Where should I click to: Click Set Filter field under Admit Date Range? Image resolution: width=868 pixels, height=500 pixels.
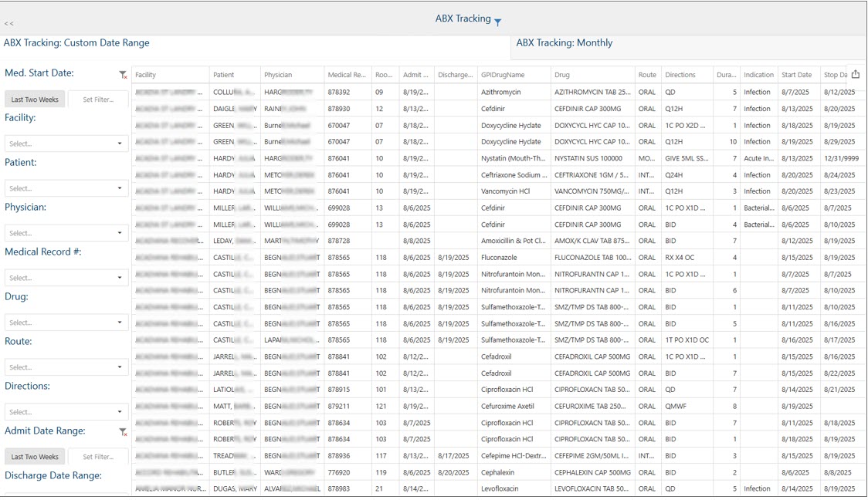(x=98, y=457)
